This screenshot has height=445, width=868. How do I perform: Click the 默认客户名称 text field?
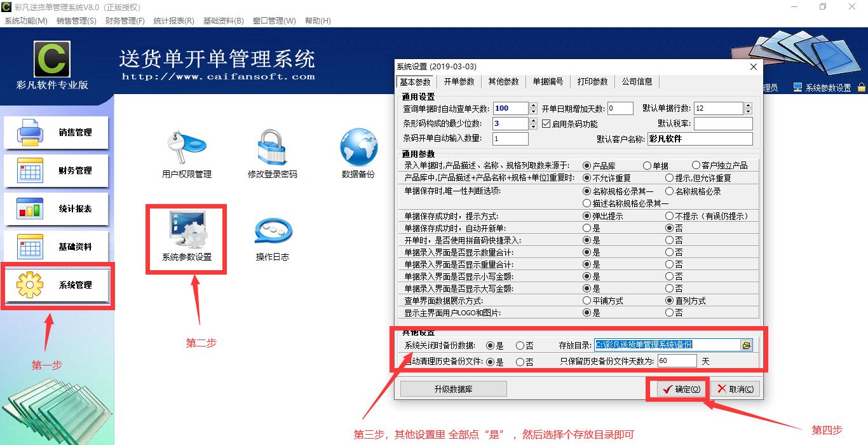(x=700, y=139)
